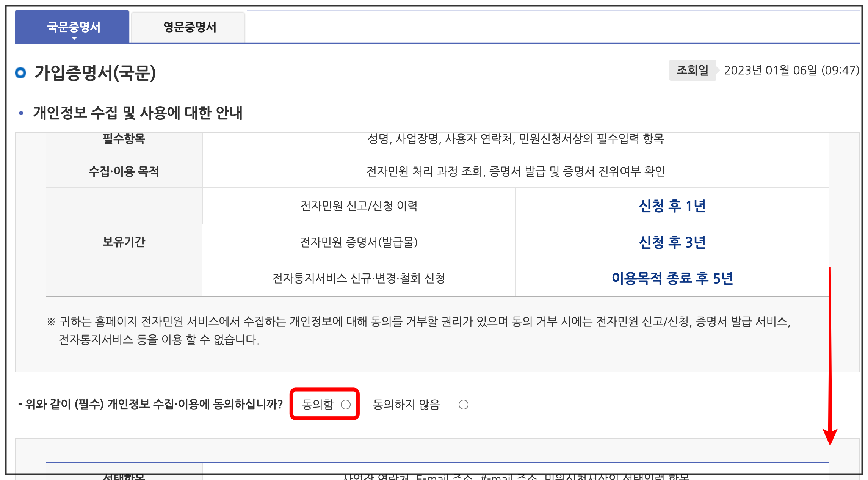The width and height of the screenshot is (868, 480).
Task: Click the 조회일 badge label
Action: 692,70
